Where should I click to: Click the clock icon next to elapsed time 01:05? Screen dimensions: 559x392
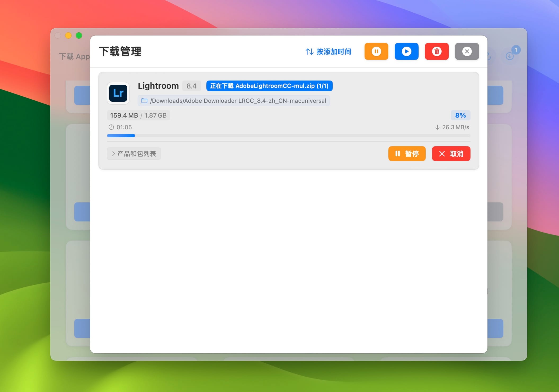point(112,127)
